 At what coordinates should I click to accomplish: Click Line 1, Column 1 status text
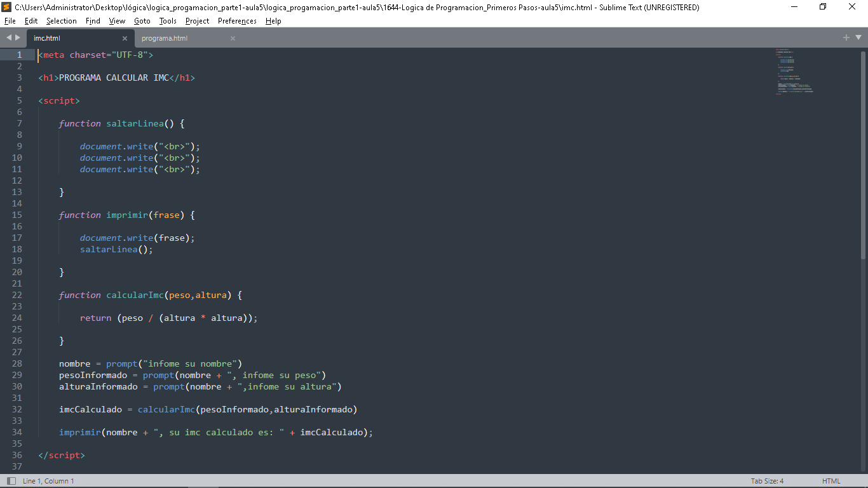(x=48, y=481)
